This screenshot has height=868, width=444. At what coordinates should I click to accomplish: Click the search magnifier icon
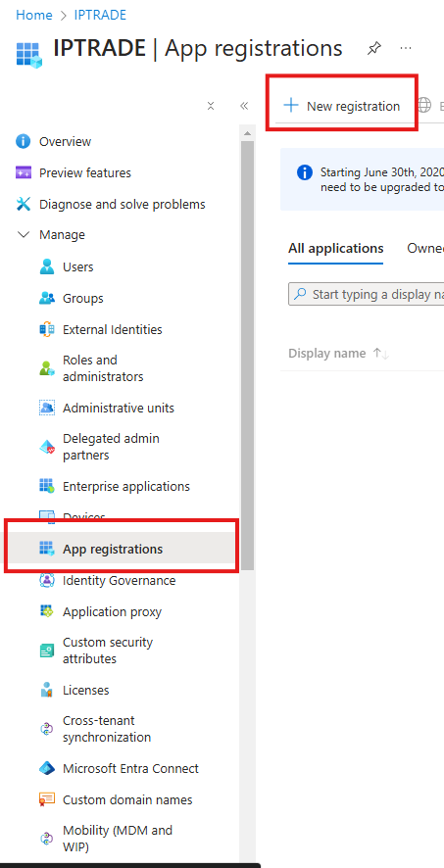tap(300, 294)
